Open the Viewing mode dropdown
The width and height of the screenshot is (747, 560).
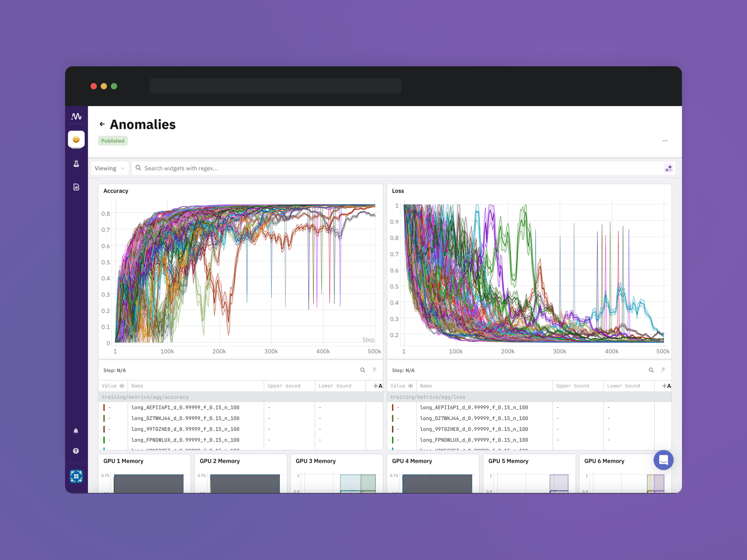(110, 168)
